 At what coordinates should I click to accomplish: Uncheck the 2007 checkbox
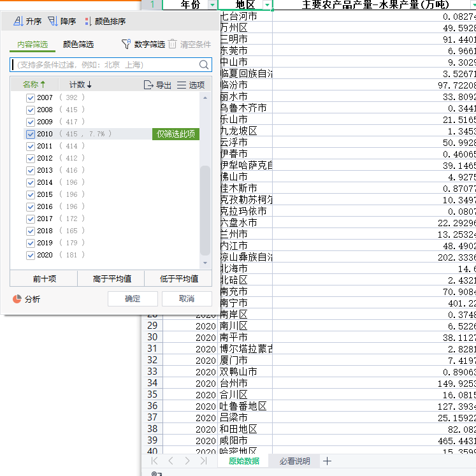point(31,97)
